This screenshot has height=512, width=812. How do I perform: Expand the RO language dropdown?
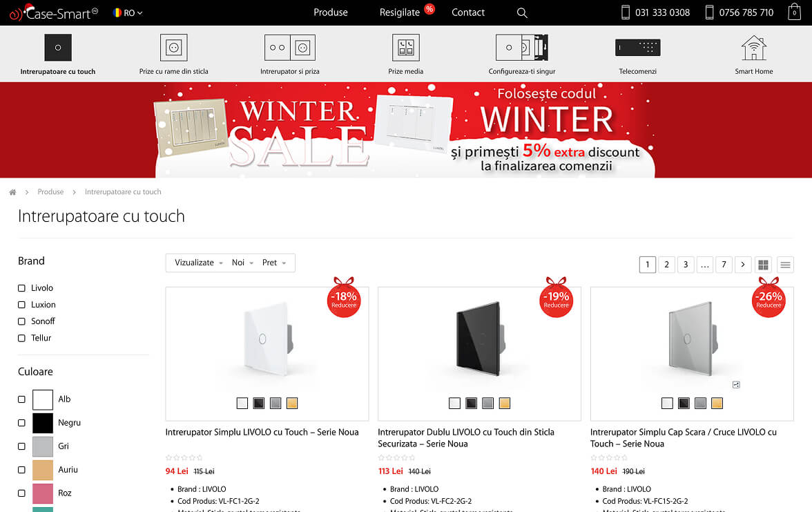(x=127, y=13)
